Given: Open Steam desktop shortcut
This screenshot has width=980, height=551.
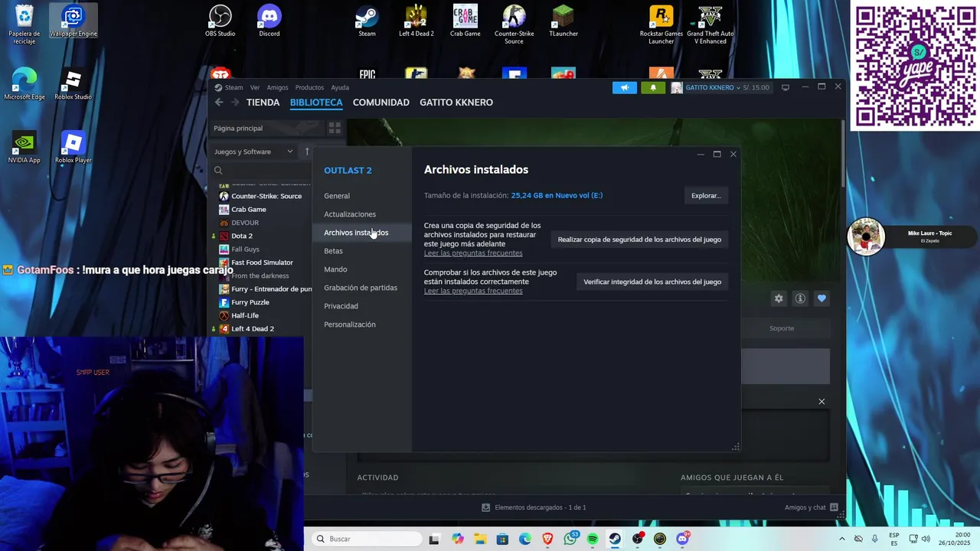Looking at the screenshot, I should 367,21.
